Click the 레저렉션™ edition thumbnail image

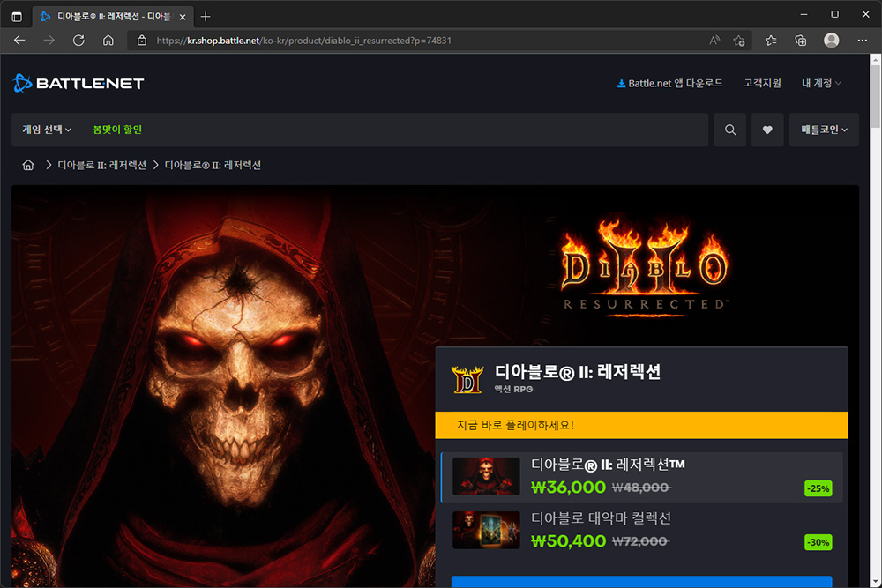pos(486,476)
